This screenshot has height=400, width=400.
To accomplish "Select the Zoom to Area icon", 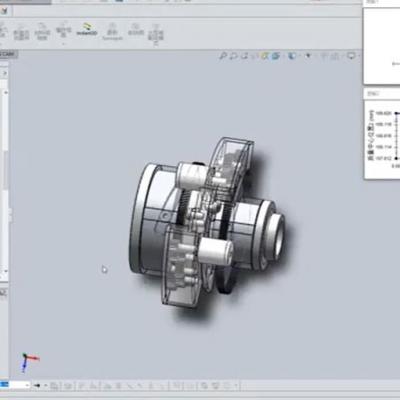I will tap(234, 56).
